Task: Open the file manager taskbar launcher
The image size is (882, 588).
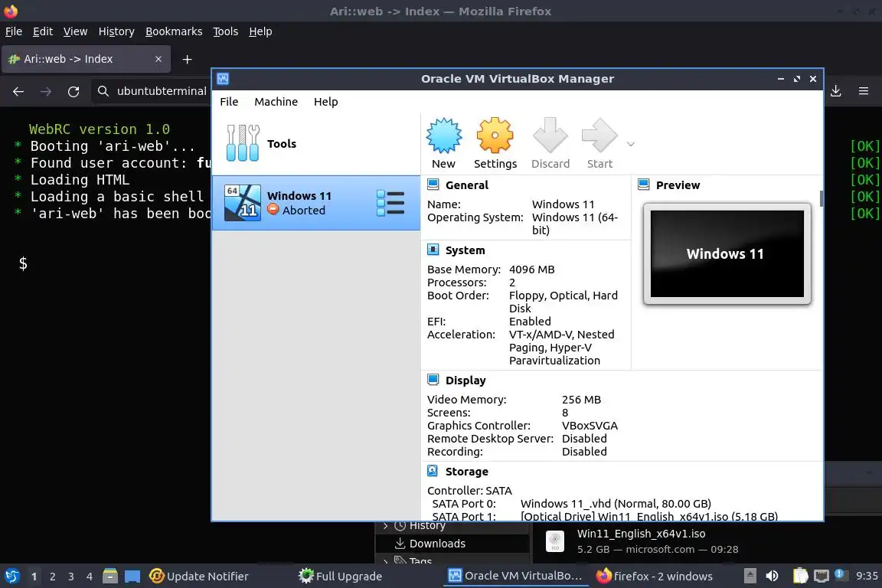Action: click(x=110, y=576)
